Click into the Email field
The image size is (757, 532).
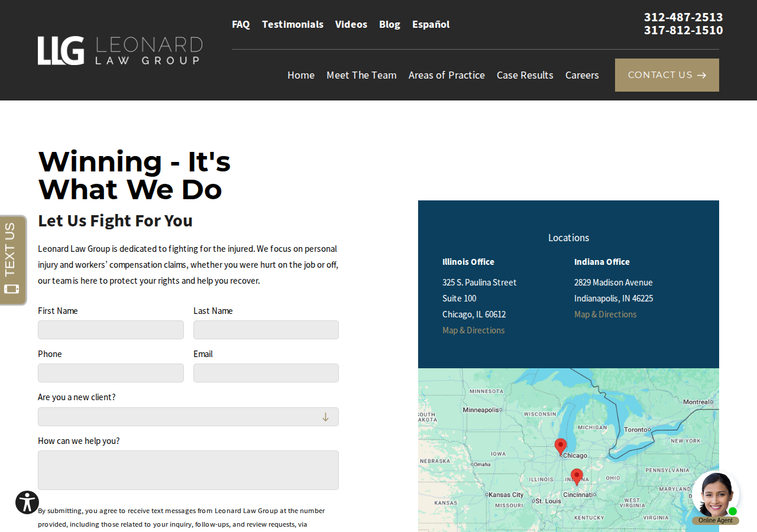pos(266,373)
